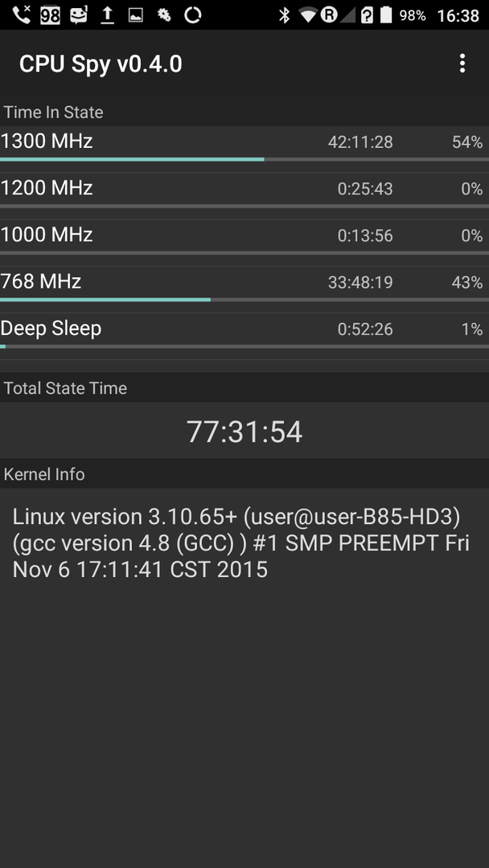Tap the battery icon in status bar
Screen dimensions: 489x868
[x=387, y=15]
